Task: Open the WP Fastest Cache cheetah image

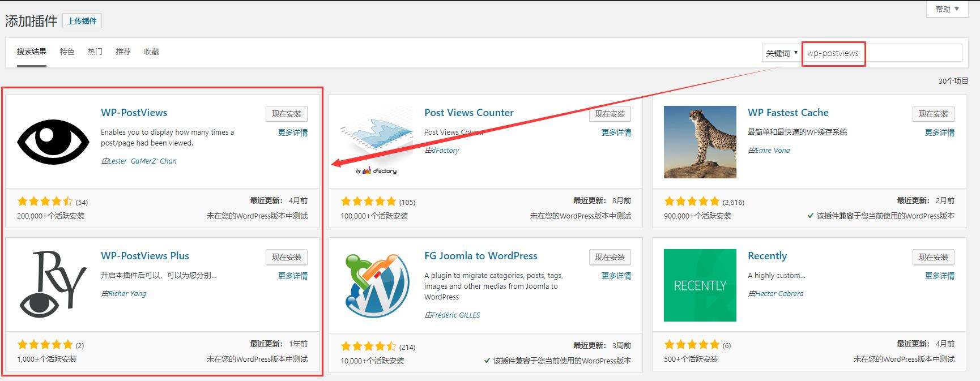Action: pyautogui.click(x=700, y=142)
